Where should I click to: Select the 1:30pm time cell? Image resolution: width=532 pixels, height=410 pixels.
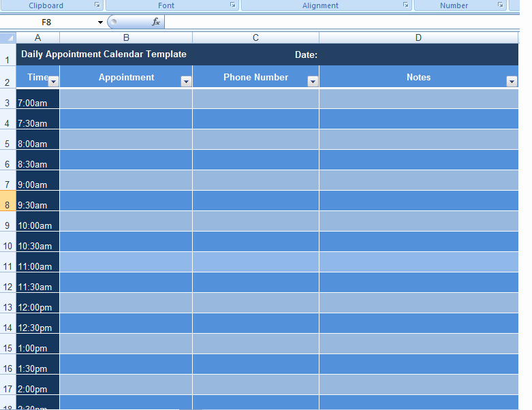38,364
